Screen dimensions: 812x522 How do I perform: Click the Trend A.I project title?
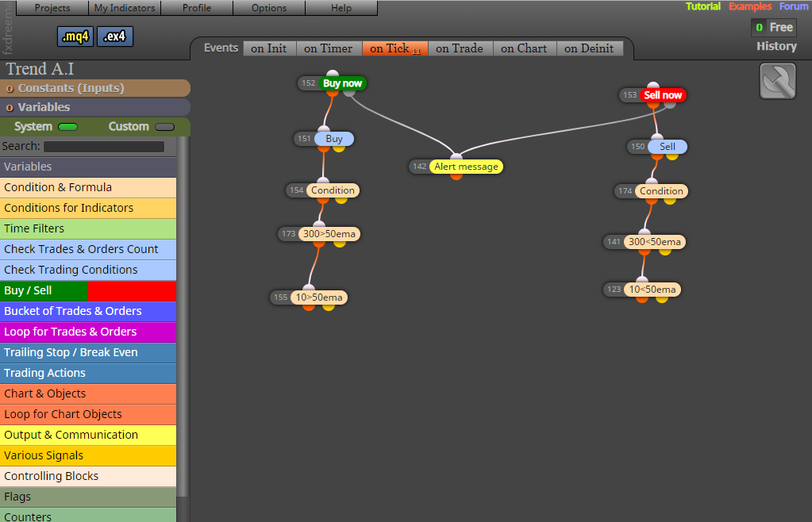coord(40,69)
